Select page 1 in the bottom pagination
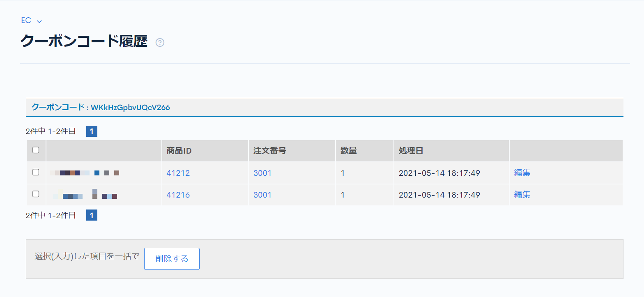 point(92,215)
